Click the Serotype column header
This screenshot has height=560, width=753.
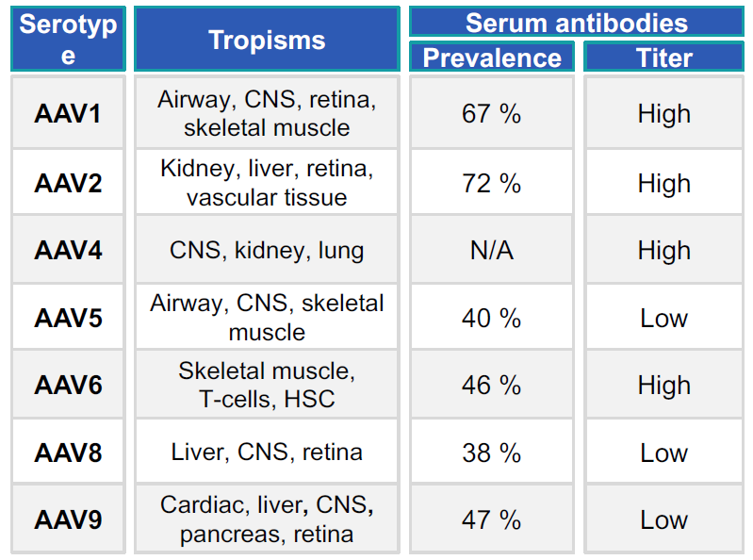click(68, 40)
